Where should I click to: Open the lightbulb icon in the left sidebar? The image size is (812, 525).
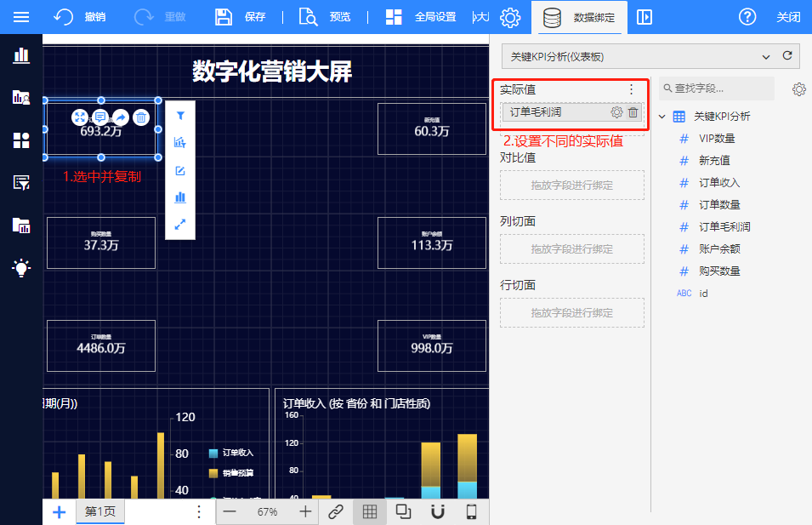click(x=21, y=268)
